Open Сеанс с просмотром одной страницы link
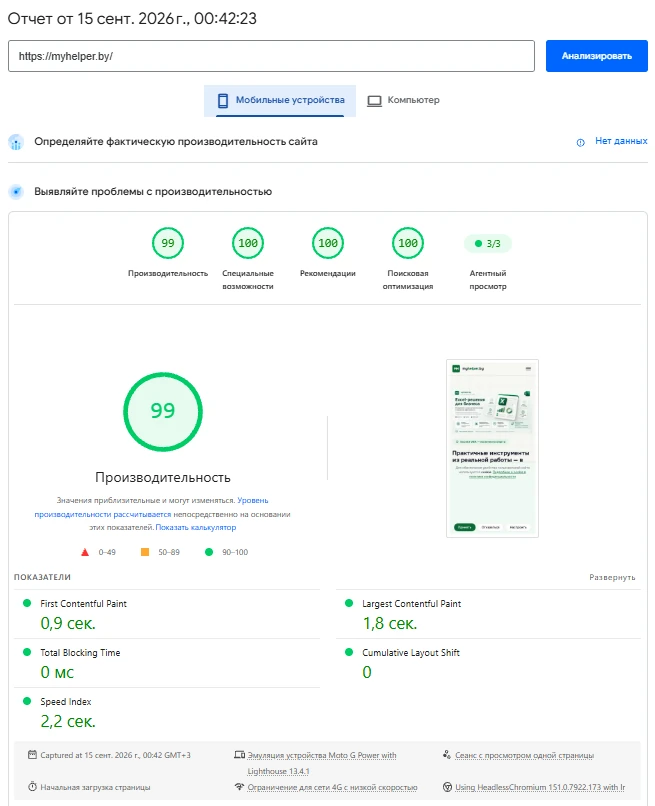Viewport: 655px width, 806px height. click(524, 755)
